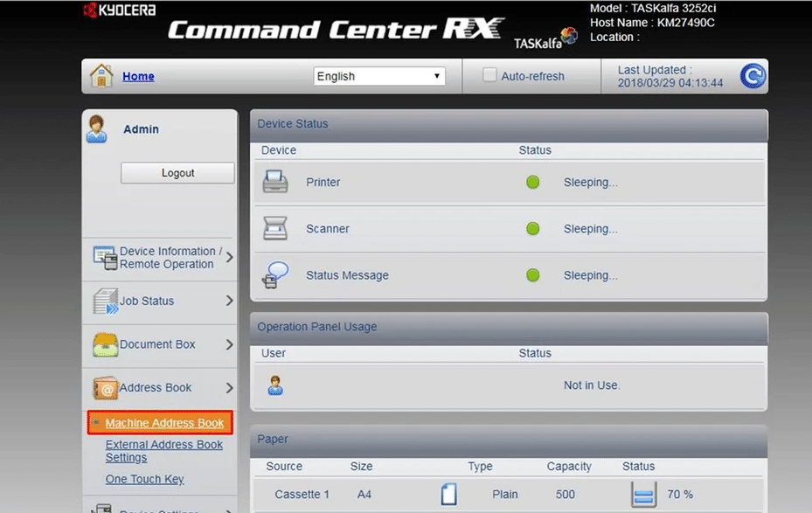Viewport: 812px width, 513px height.
Task: Click the Home house icon
Action: (x=101, y=75)
